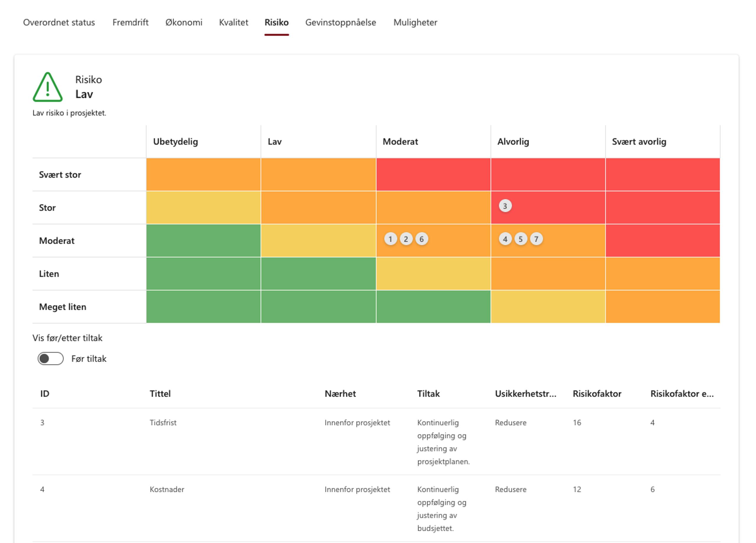The width and height of the screenshot is (756, 543).
Task: Select risk marker 2 in the matrix
Action: tap(406, 239)
